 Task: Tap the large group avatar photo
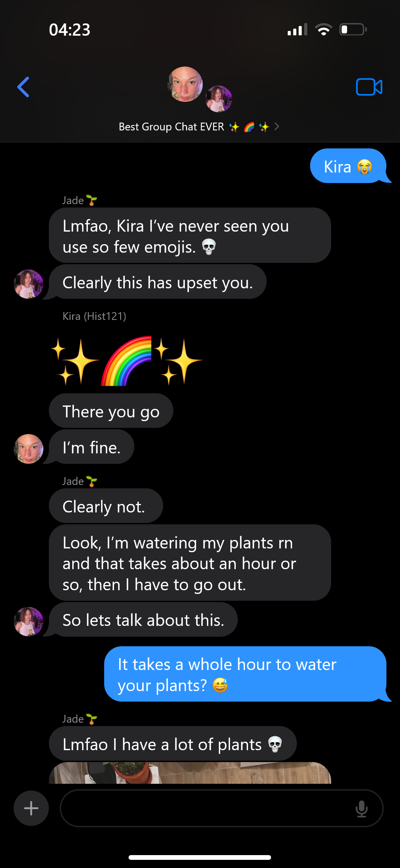[x=185, y=84]
